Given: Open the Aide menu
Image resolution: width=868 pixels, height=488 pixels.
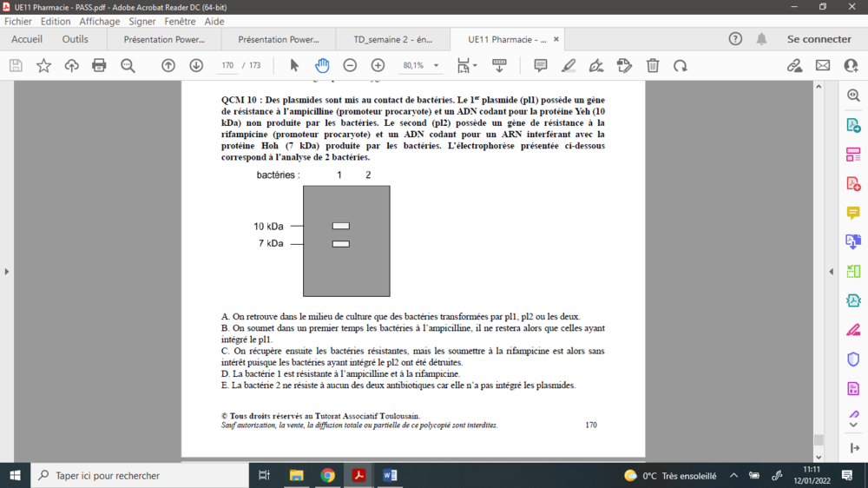Looking at the screenshot, I should pos(214,21).
